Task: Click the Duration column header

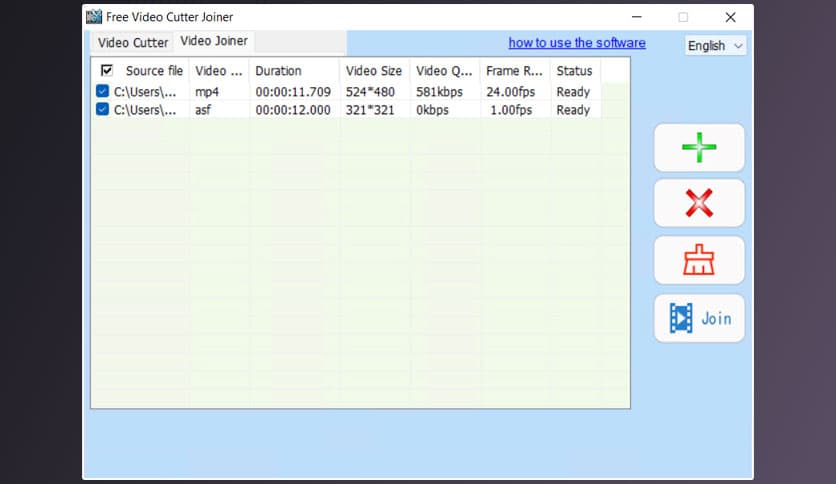Action: click(x=278, y=71)
